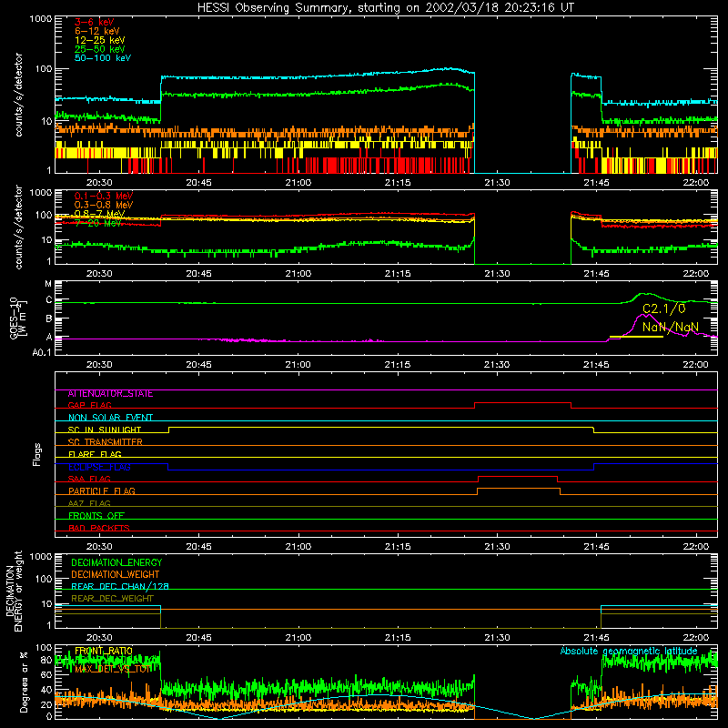Screen dimensions: 728x728
Task: Click the 21:00 tick label under GOES plot
Action: click(298, 365)
